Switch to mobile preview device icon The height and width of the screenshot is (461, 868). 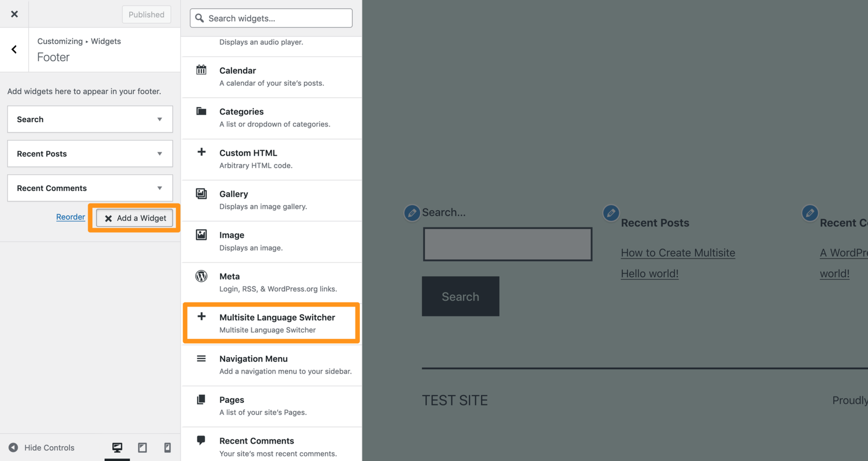[167, 447]
